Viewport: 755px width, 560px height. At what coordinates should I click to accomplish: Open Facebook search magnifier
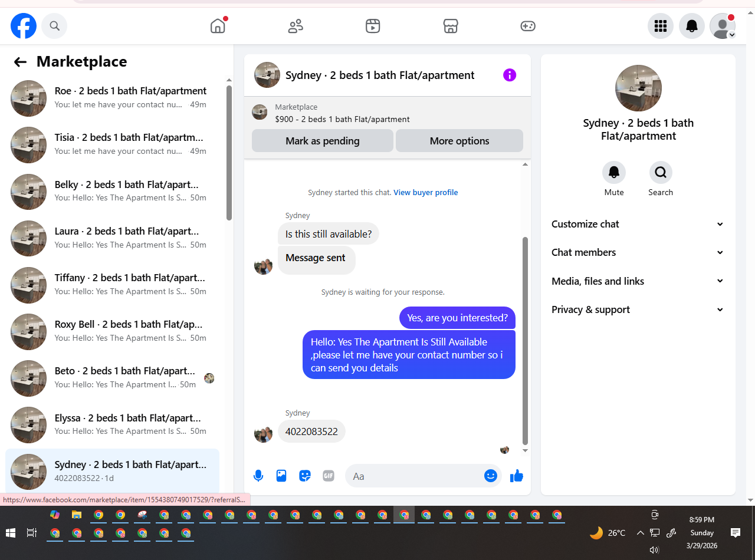pyautogui.click(x=54, y=26)
